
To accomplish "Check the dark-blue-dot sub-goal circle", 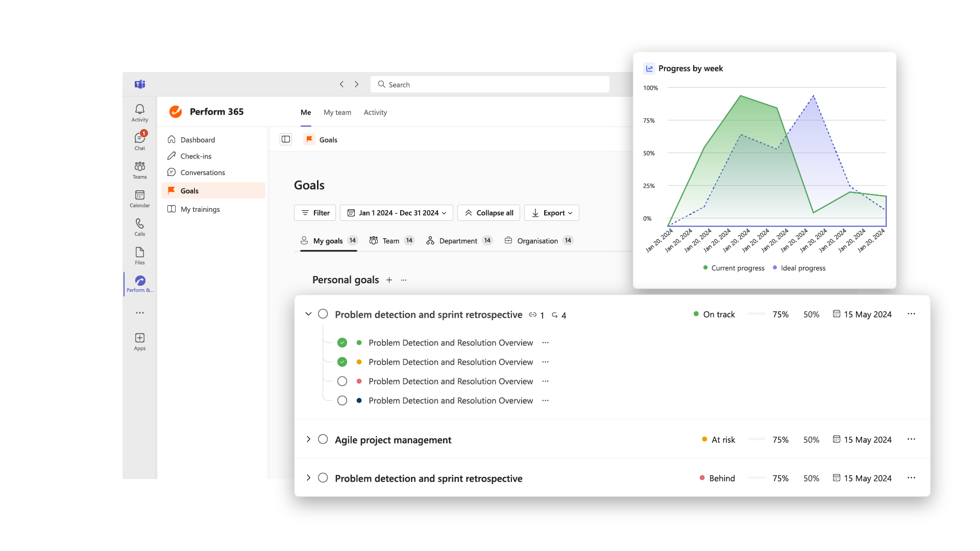I will coord(342,400).
